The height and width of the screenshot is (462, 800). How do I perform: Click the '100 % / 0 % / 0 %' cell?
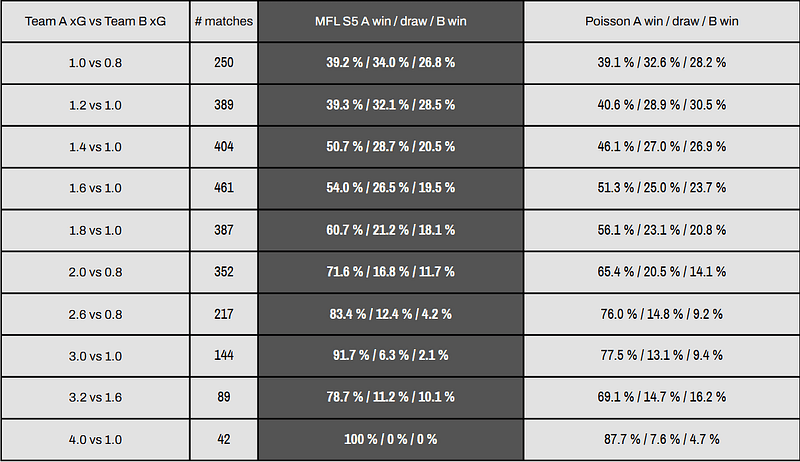[x=390, y=439]
